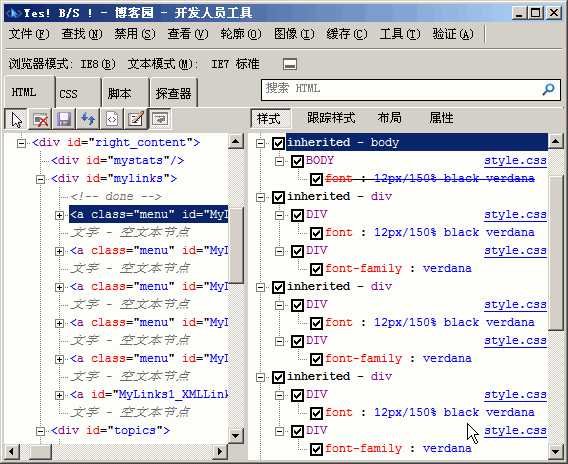Open the 验证(A) menu
The width and height of the screenshot is (568, 464).
click(x=453, y=34)
